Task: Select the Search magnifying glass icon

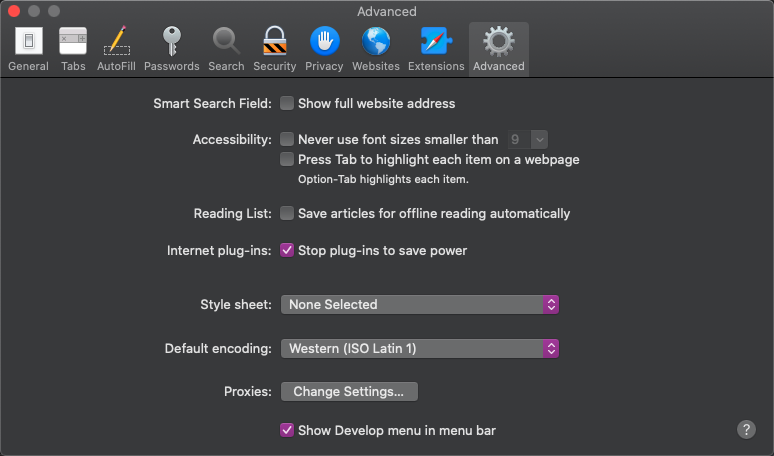Action: pyautogui.click(x=226, y=42)
